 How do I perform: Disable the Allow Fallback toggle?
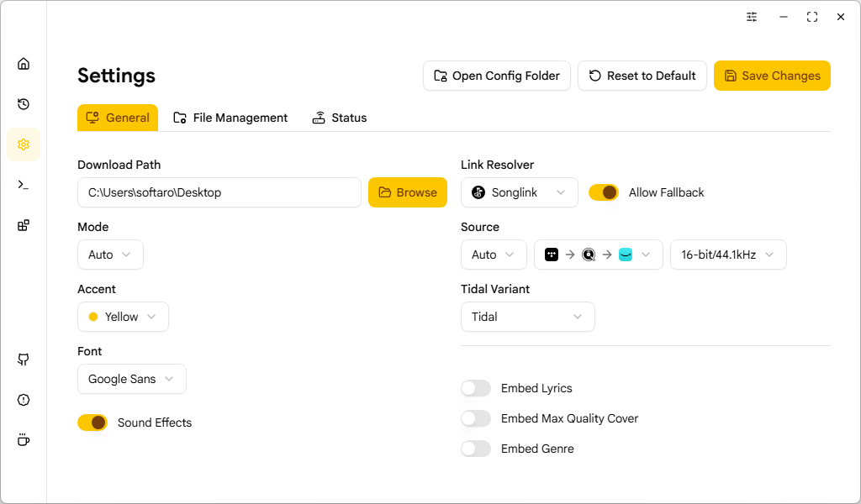tap(604, 192)
